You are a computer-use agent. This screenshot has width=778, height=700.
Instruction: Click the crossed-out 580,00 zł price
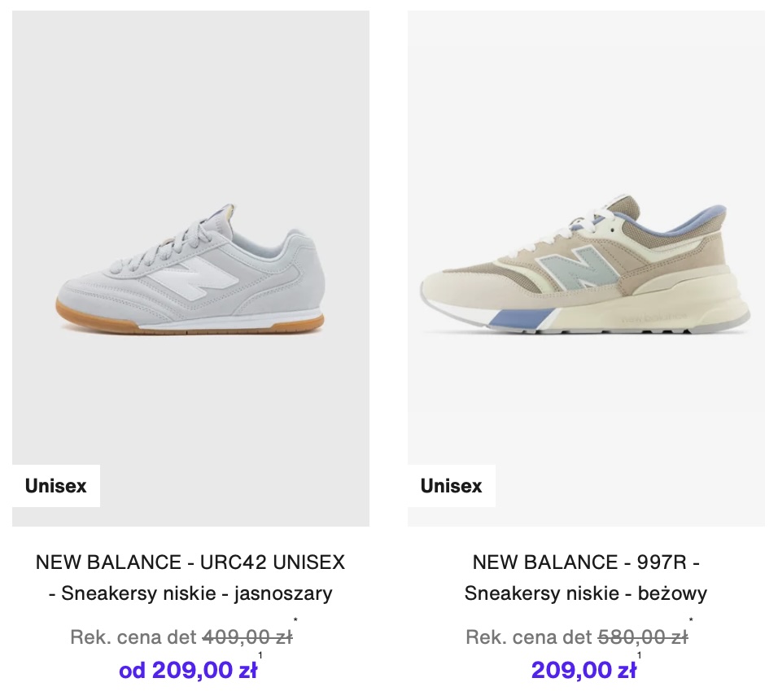tap(642, 637)
